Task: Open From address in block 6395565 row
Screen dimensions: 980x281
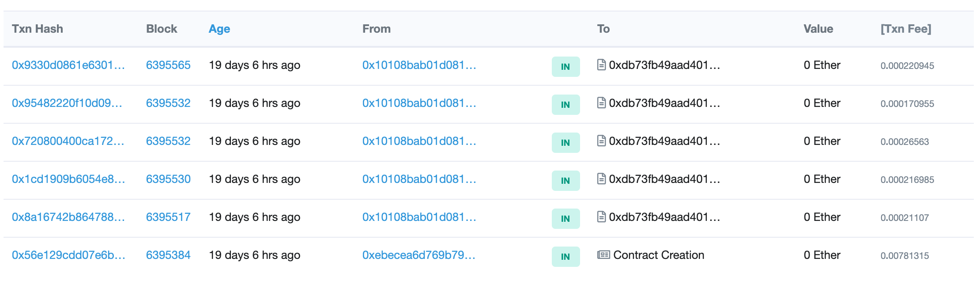Action: coord(419,65)
